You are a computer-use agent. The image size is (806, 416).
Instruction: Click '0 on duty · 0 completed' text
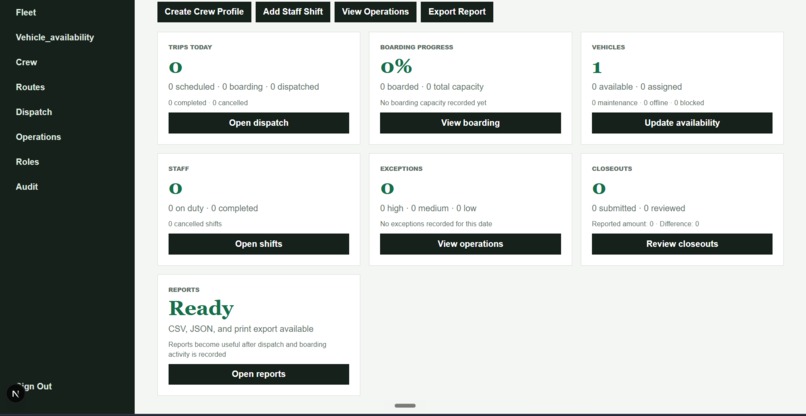pyautogui.click(x=213, y=208)
